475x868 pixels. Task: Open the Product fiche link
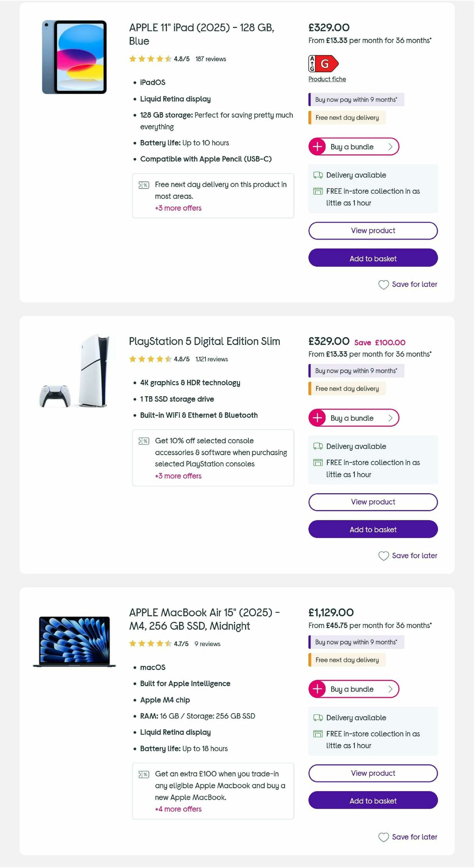327,79
